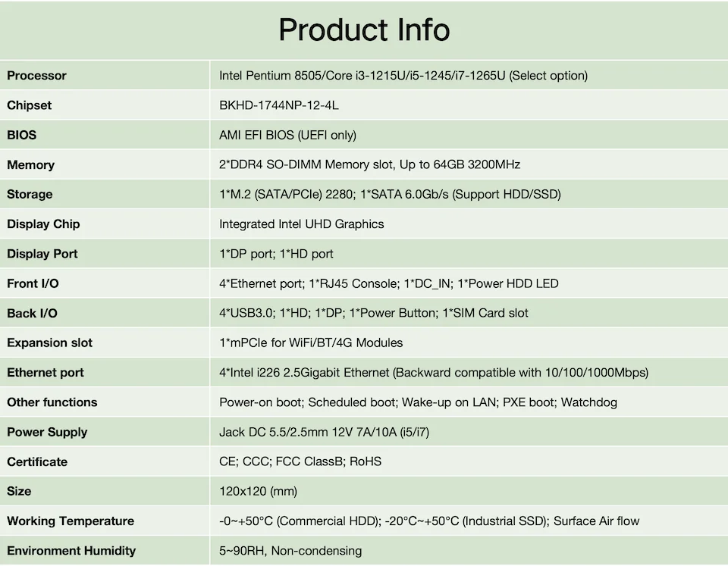Screen dimensions: 728x566
Task: Click the AMI EFI BIOS text
Action: click(x=287, y=135)
